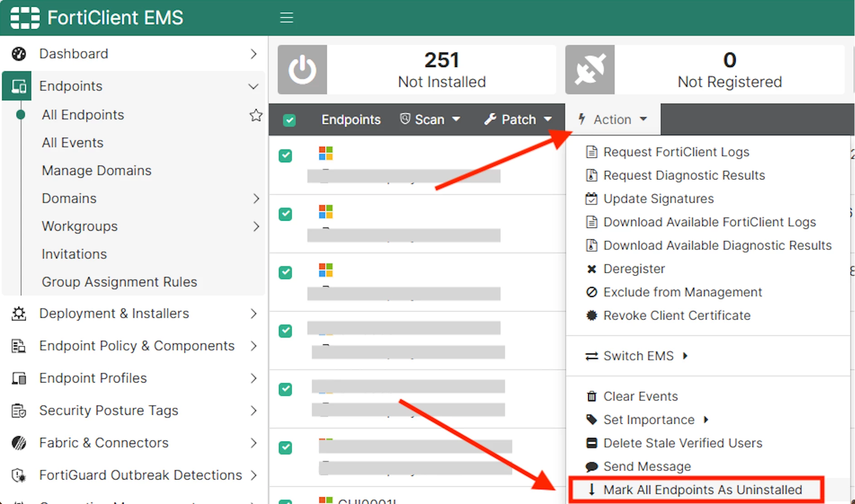The width and height of the screenshot is (855, 504).
Task: Expand the Workgroups submenu chevron
Action: tap(256, 227)
